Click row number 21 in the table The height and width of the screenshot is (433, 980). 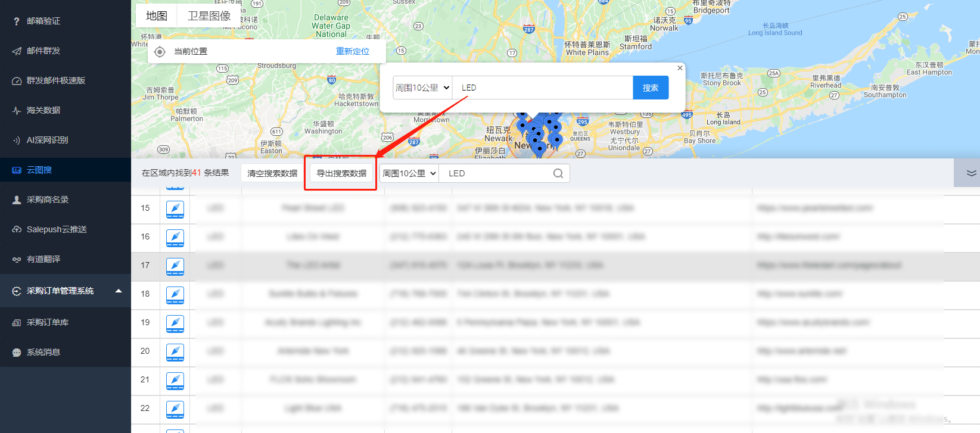click(145, 379)
